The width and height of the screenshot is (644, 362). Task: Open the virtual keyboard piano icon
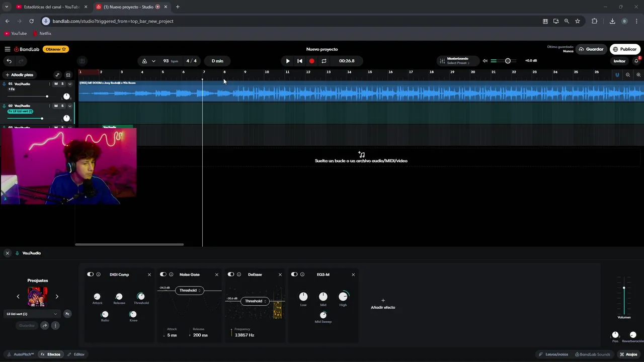point(82,61)
